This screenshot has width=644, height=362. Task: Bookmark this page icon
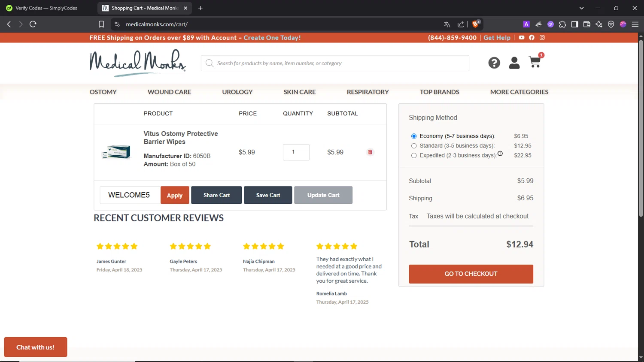[x=101, y=24]
